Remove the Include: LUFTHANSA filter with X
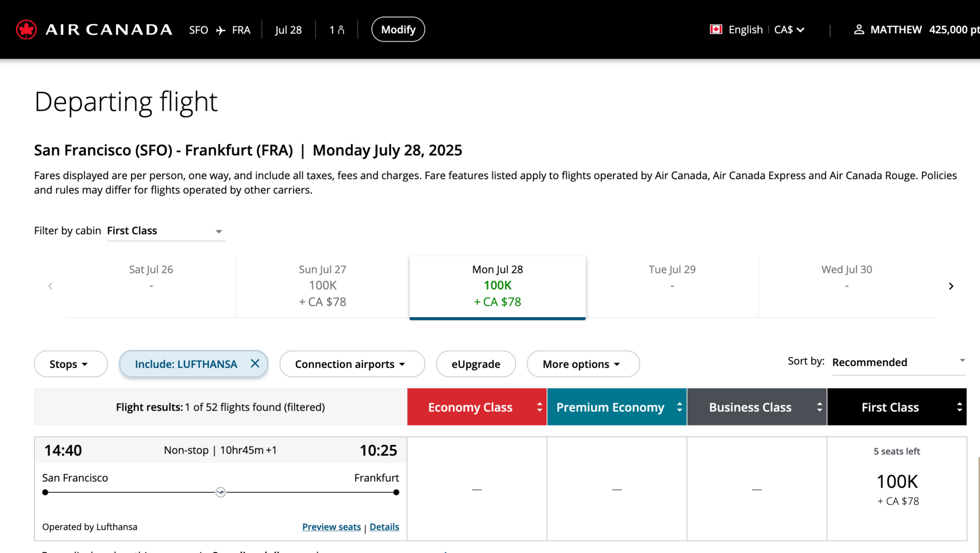 point(255,363)
